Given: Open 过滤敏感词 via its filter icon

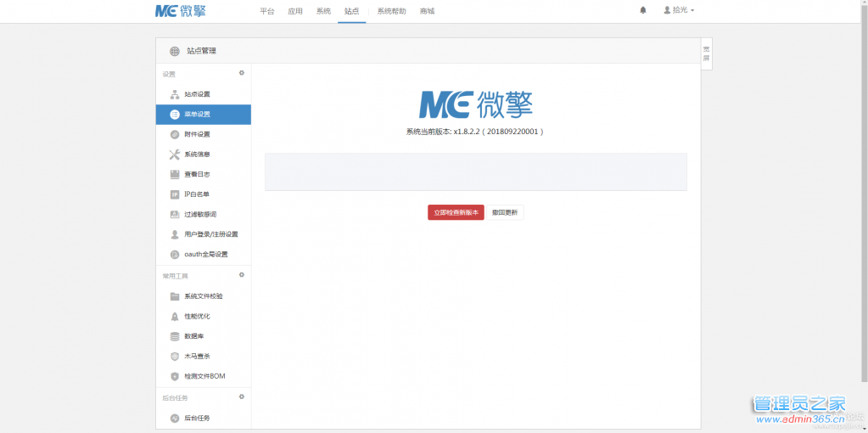Looking at the screenshot, I should click(x=175, y=214).
